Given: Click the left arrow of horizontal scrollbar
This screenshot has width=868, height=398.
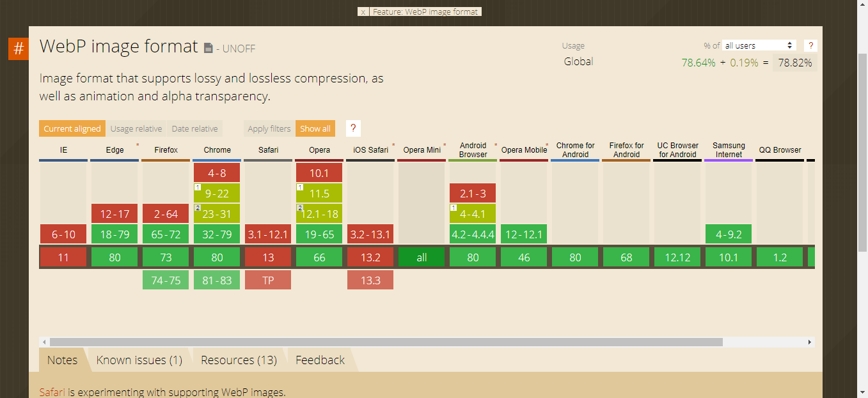Looking at the screenshot, I should [x=43, y=342].
